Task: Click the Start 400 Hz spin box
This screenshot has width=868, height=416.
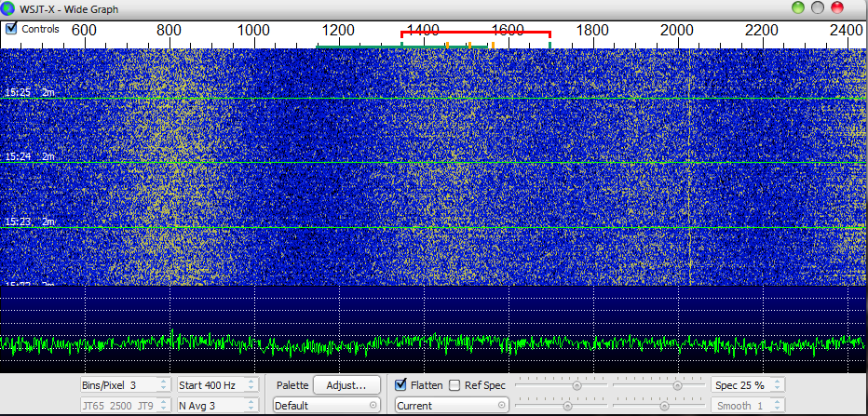Action: [x=217, y=385]
